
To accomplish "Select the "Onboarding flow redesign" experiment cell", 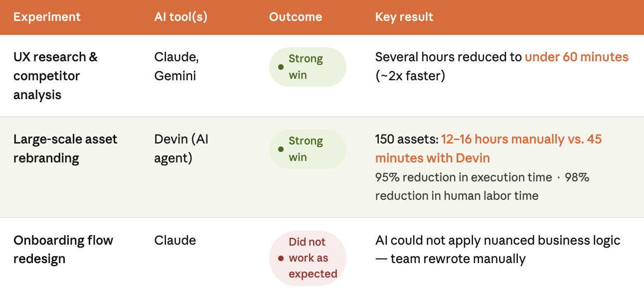I will click(63, 249).
